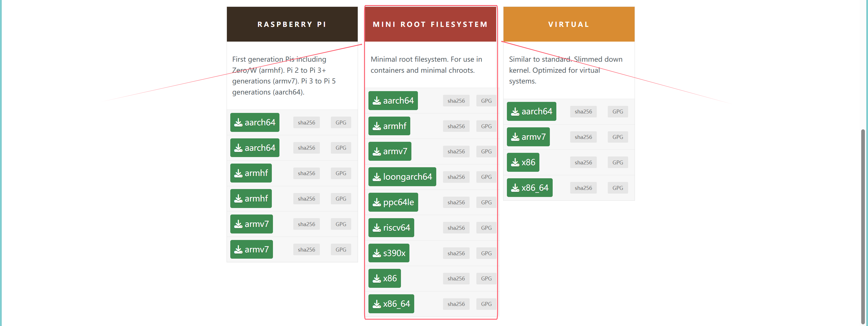Click the Mini Root Filesystem header
868x326 pixels.
(x=430, y=24)
